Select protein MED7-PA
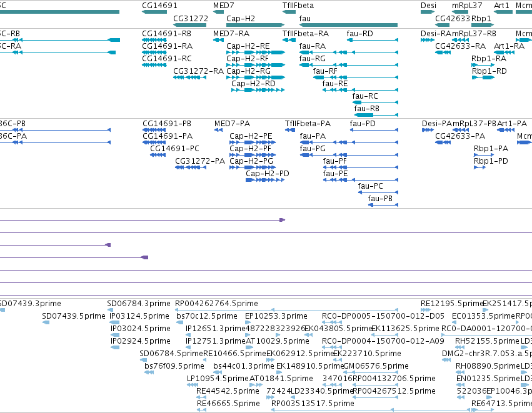The image size is (532, 413). tap(219, 130)
